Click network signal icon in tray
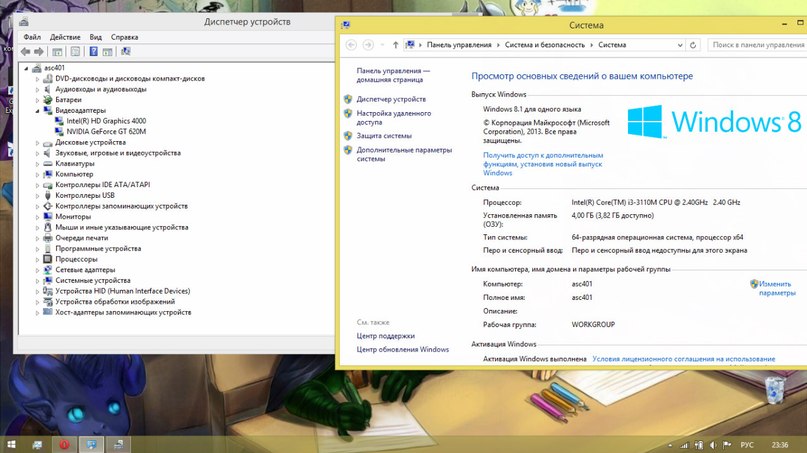807x453 pixels. [684, 445]
